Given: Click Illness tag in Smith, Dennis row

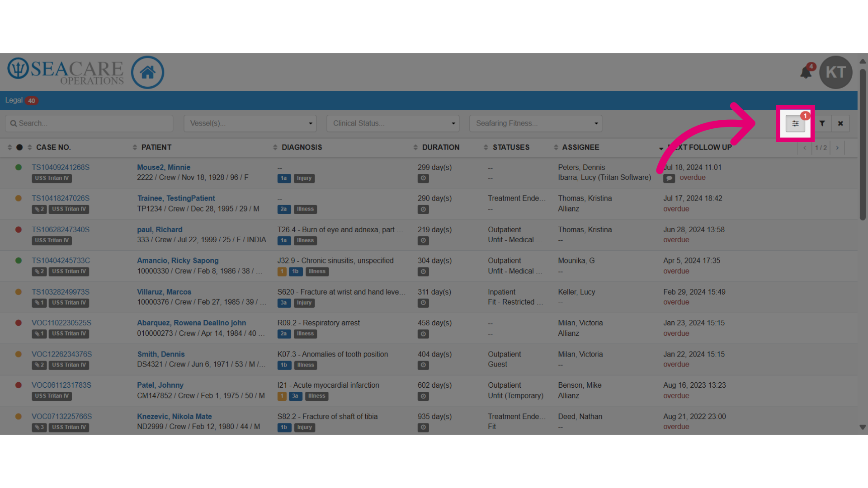Looking at the screenshot, I should pyautogui.click(x=306, y=365).
